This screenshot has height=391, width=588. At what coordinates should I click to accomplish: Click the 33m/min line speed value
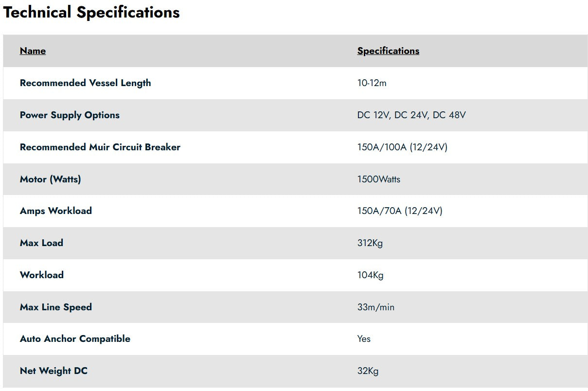[x=375, y=307]
